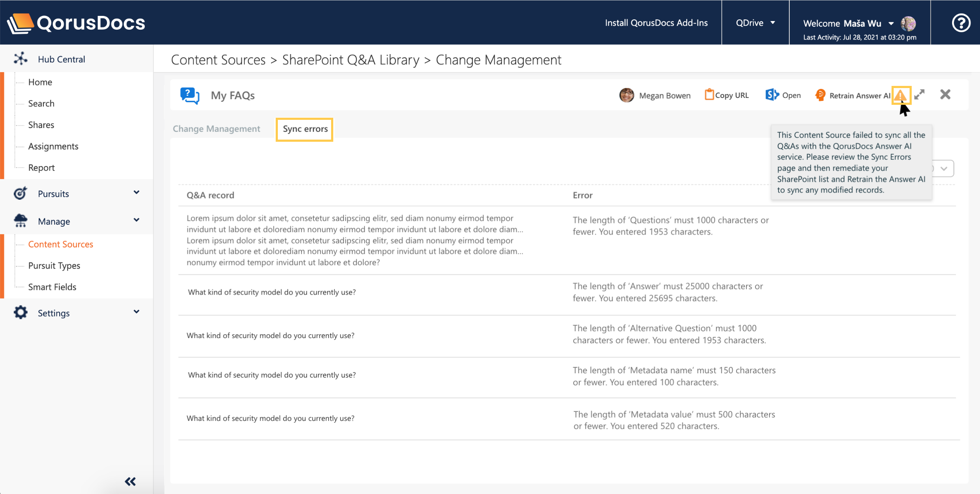Select the Sync errors tab
Image resolution: width=980 pixels, height=494 pixels.
[305, 129]
